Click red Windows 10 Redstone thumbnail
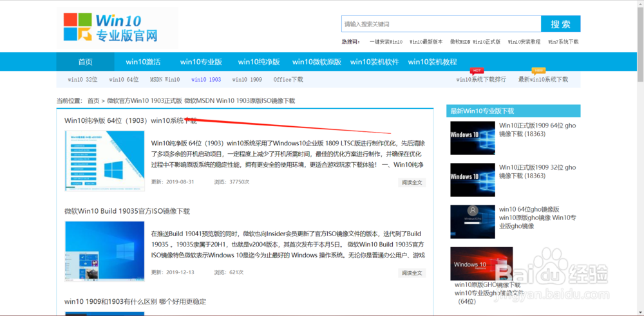The height and width of the screenshot is (316, 644). tap(481, 263)
